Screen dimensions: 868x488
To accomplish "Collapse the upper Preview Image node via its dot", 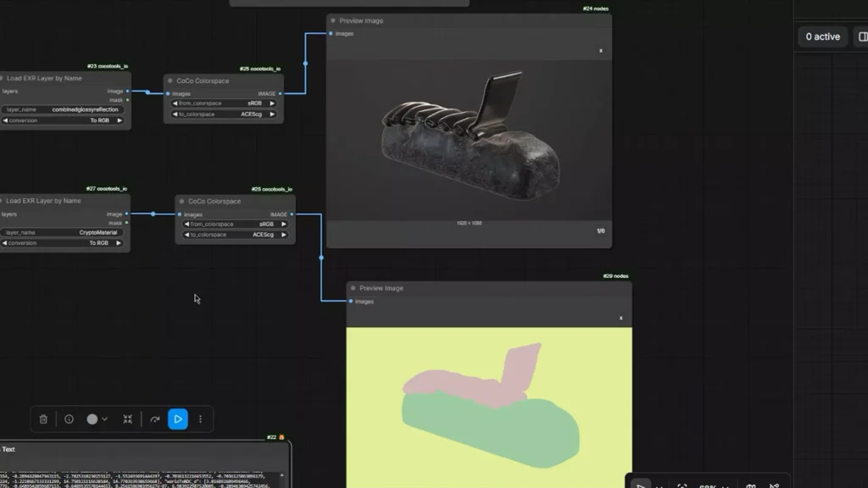I will click(x=333, y=20).
